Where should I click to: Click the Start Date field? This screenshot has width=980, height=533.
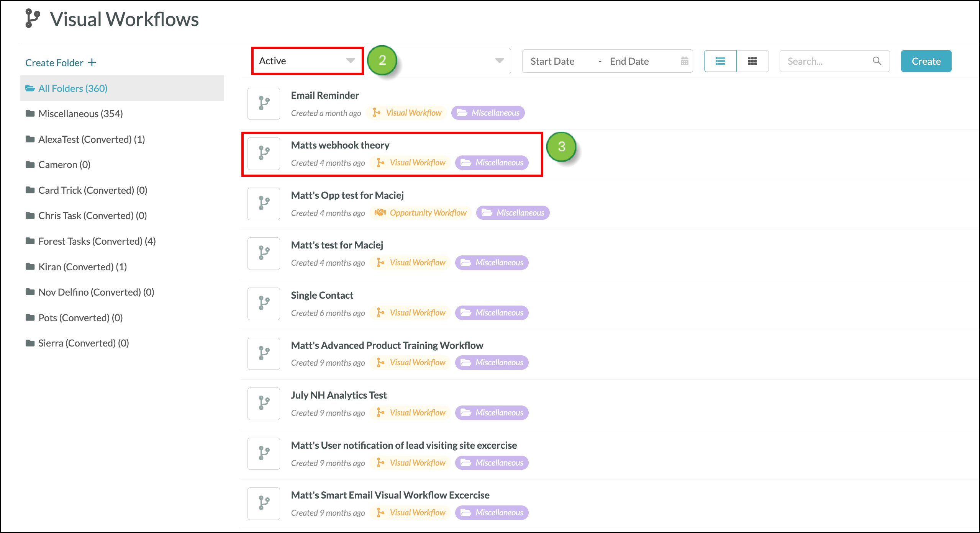pos(552,61)
